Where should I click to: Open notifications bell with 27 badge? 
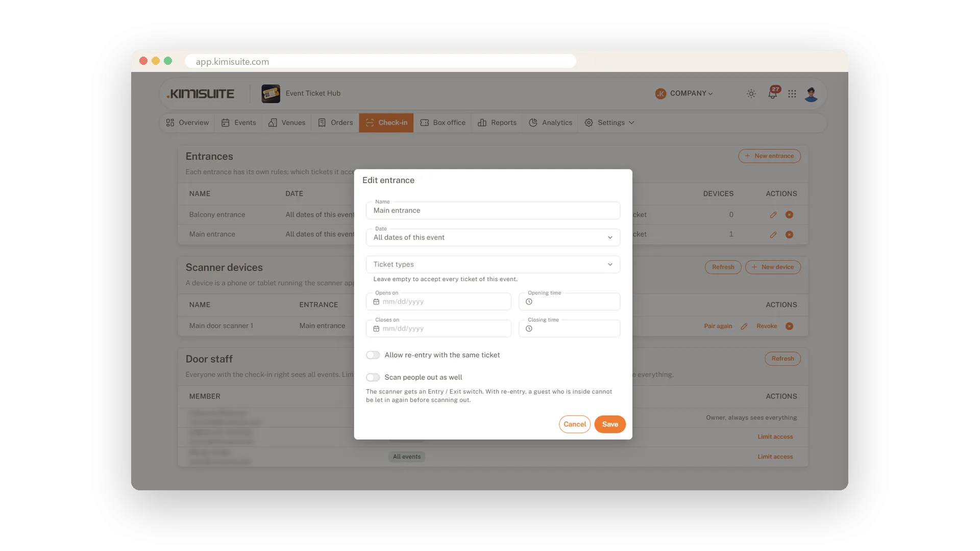coord(773,93)
